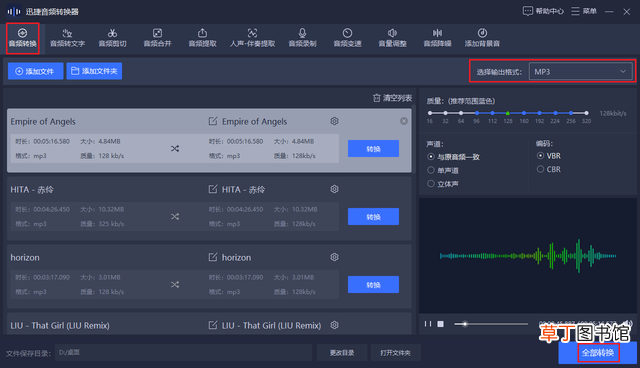Select the horizon source file title

(25, 257)
